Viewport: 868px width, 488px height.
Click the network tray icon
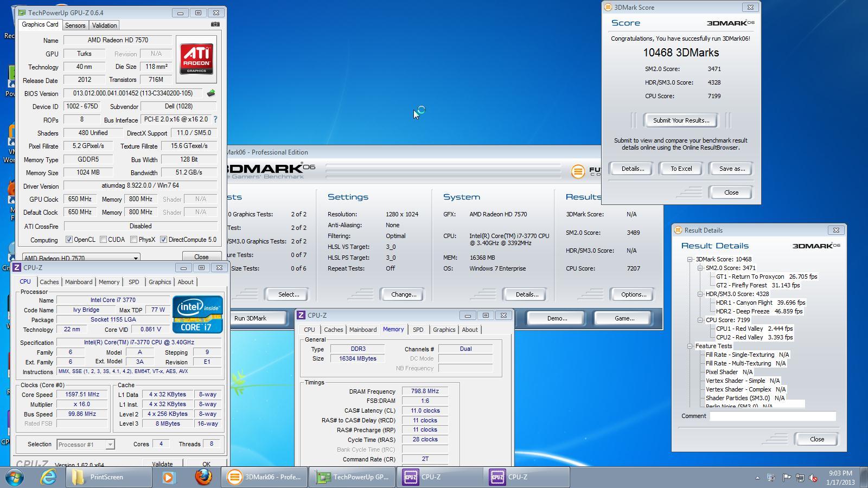tap(800, 478)
